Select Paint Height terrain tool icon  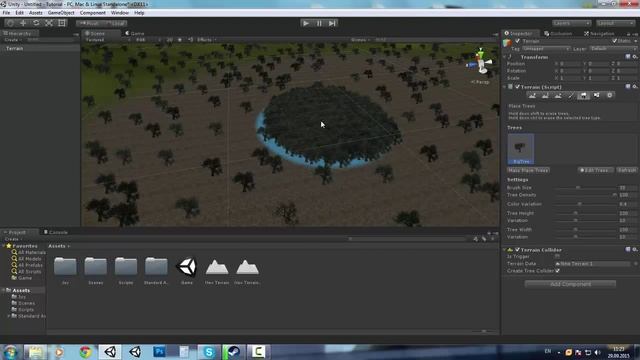[x=545, y=96]
